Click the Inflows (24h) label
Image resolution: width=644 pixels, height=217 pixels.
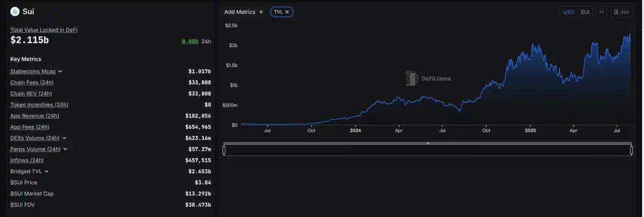(27, 160)
